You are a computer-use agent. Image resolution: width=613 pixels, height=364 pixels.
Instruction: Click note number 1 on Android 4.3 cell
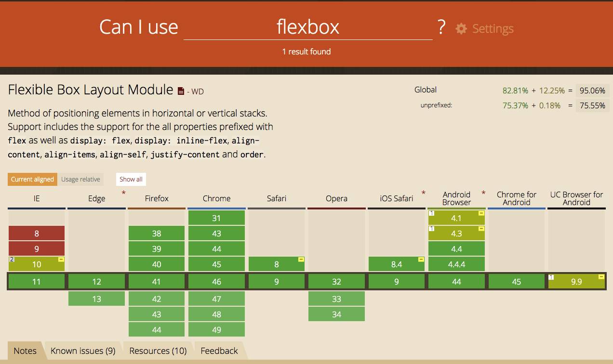[431, 229]
